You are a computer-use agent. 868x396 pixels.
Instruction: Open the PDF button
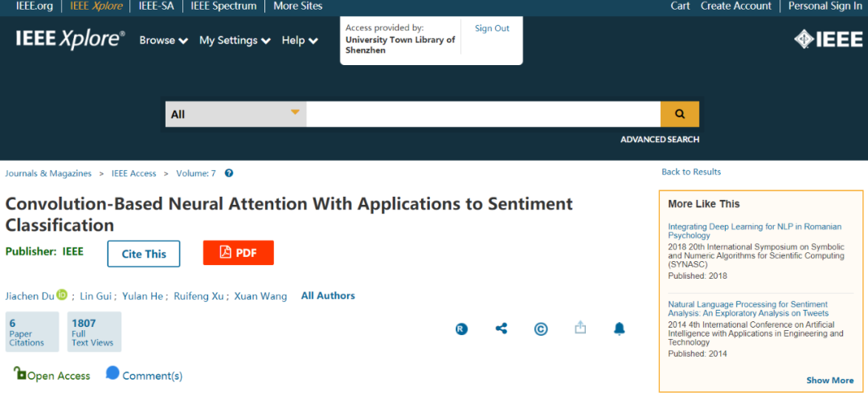pos(239,253)
